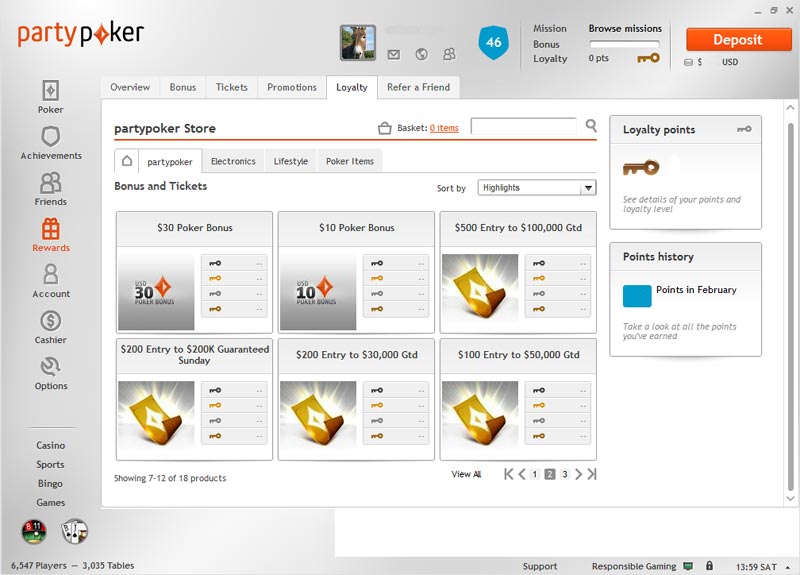The height and width of the screenshot is (575, 800).
Task: Click the search magnifier icon
Action: point(591,125)
